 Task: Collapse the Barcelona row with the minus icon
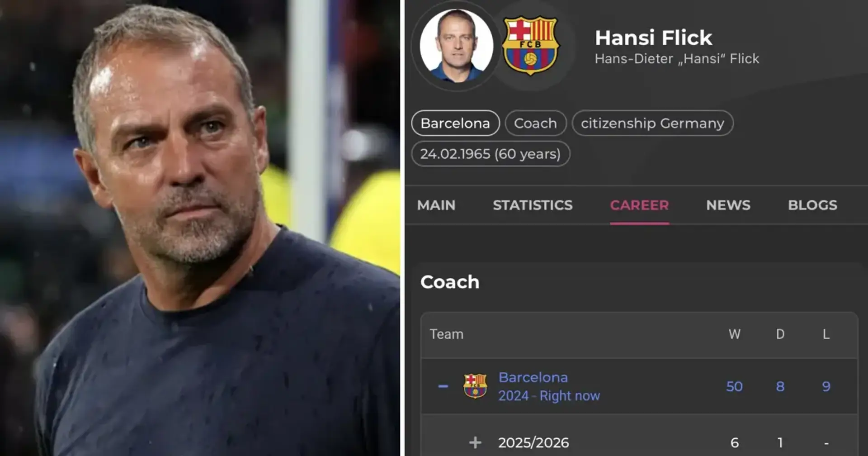coord(443,386)
